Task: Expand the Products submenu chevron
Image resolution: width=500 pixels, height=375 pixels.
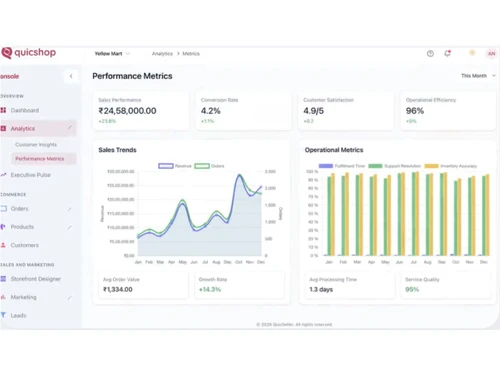Action: 70,227
